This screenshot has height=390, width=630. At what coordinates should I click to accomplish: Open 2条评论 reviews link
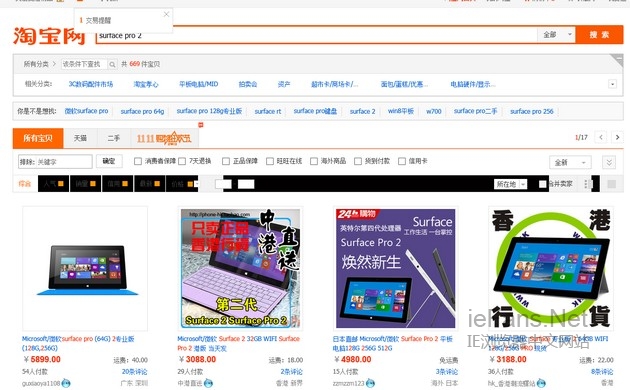point(292,372)
